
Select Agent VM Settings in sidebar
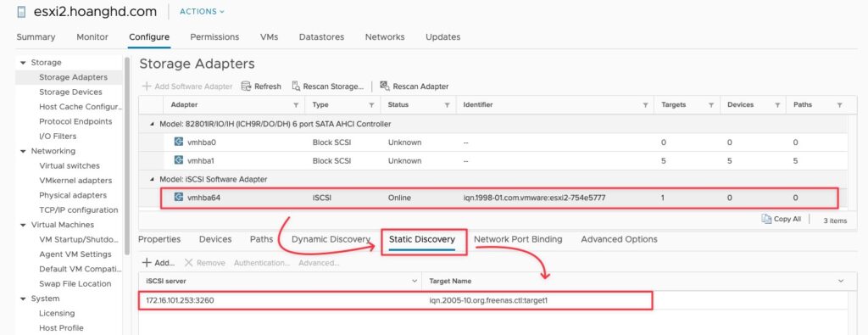[75, 254]
